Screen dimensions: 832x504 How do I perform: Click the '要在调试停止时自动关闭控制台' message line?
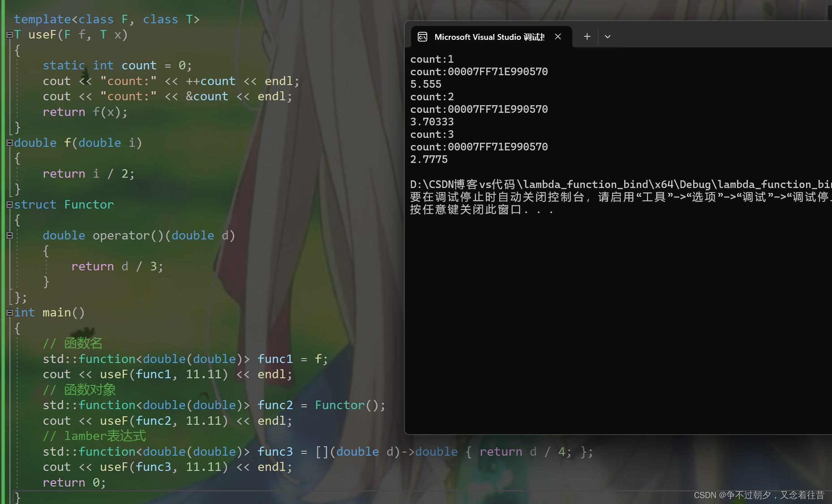pos(621,197)
